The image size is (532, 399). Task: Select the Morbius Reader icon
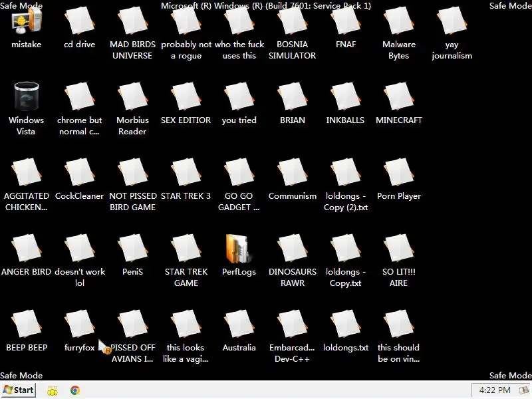coord(132,97)
